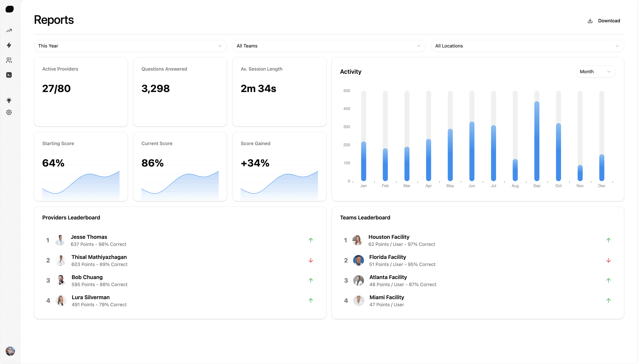Click red down arrow for Florida Facility
This screenshot has height=364, width=638.
point(609,260)
